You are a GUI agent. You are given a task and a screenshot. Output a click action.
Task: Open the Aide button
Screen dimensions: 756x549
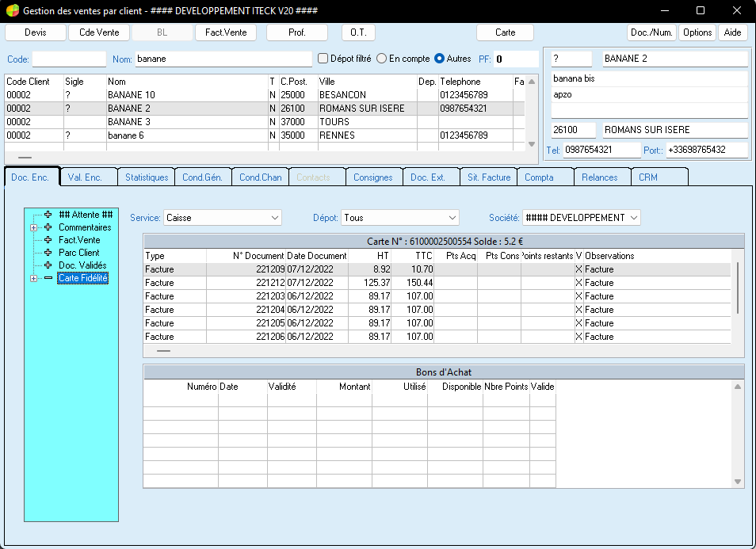732,32
